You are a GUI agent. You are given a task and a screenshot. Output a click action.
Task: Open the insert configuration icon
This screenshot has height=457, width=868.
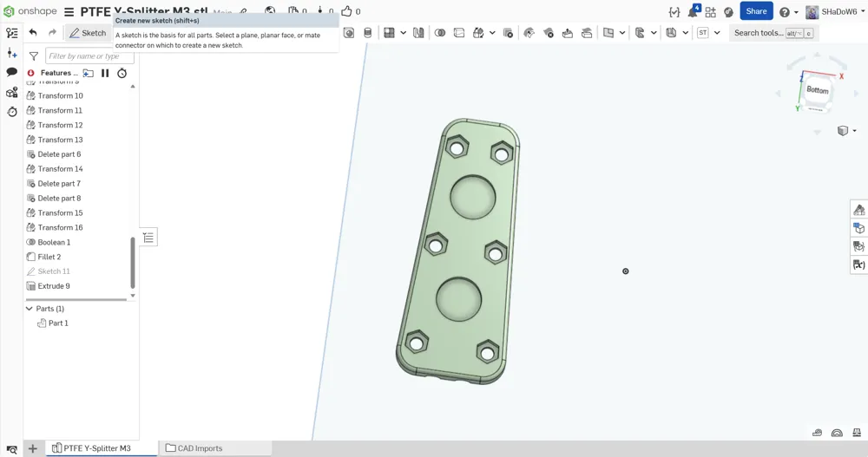pos(11,53)
